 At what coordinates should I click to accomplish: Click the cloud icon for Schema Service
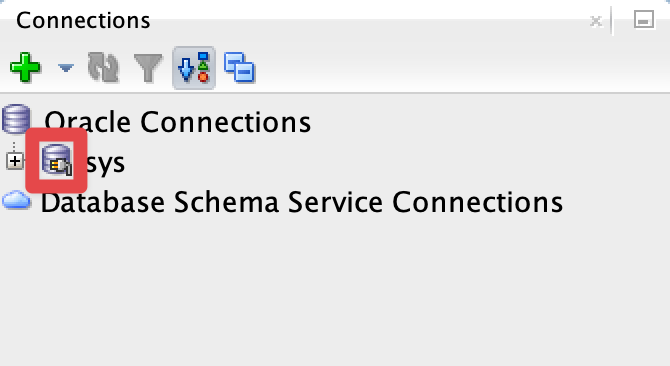[x=16, y=200]
